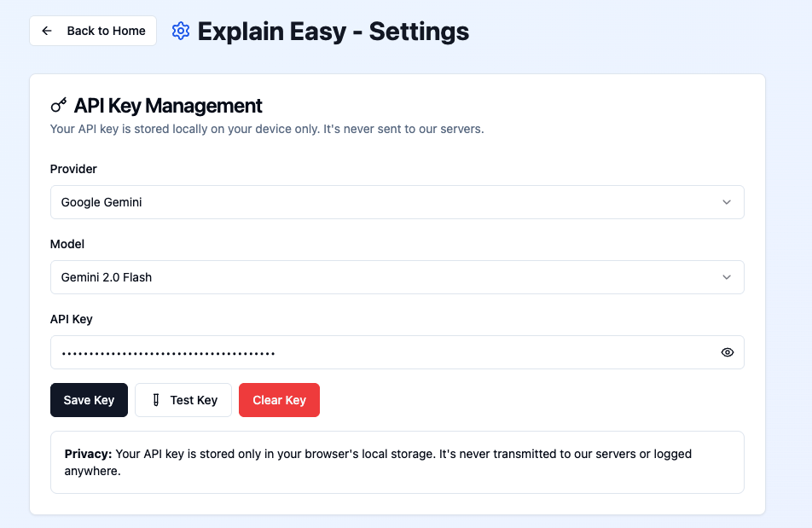Click the eye icon in the API Key field
This screenshot has width=812, height=528.
pos(727,351)
